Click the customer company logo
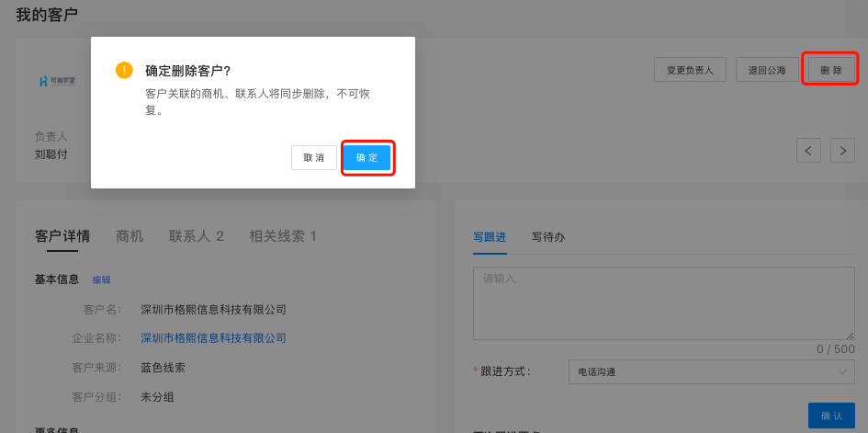The width and height of the screenshot is (868, 433). tap(57, 81)
